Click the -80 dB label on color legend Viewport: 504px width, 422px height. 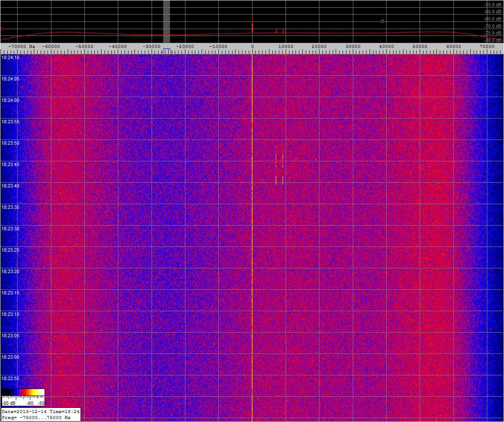(x=8, y=403)
